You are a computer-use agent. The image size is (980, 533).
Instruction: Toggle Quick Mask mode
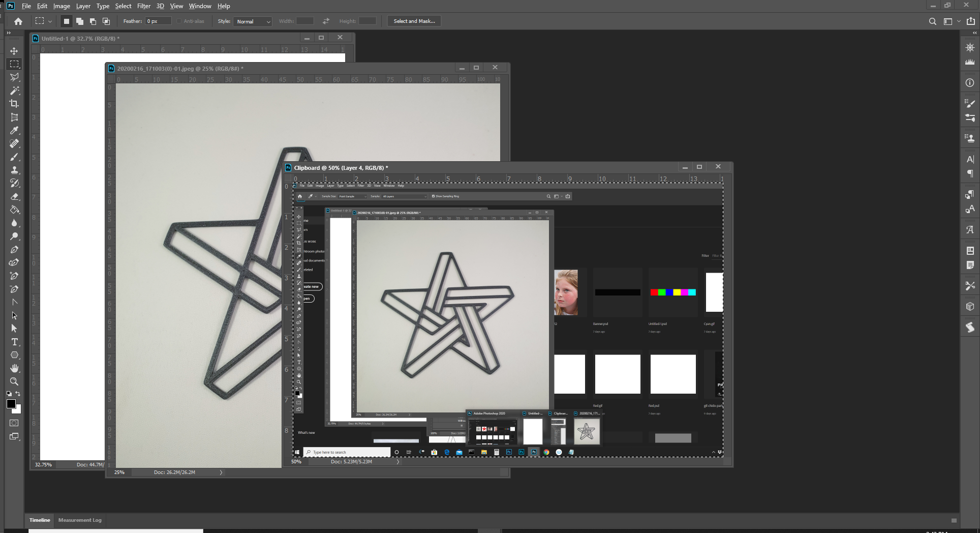[14, 423]
